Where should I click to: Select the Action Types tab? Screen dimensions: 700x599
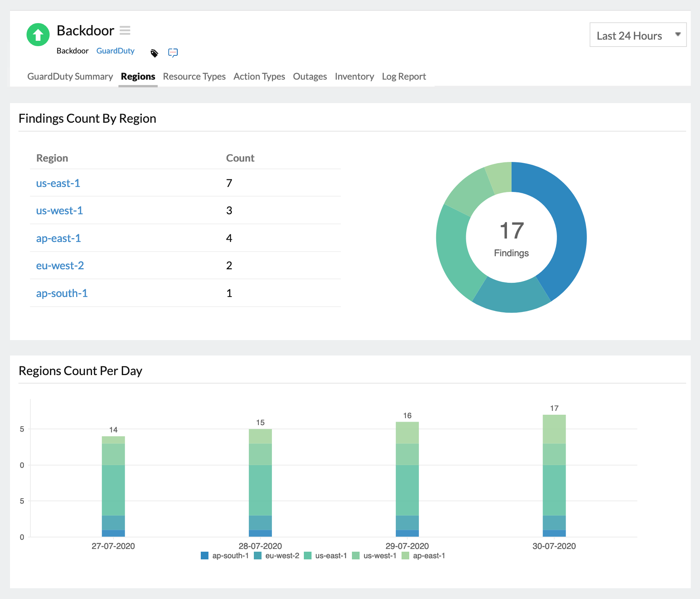(259, 76)
